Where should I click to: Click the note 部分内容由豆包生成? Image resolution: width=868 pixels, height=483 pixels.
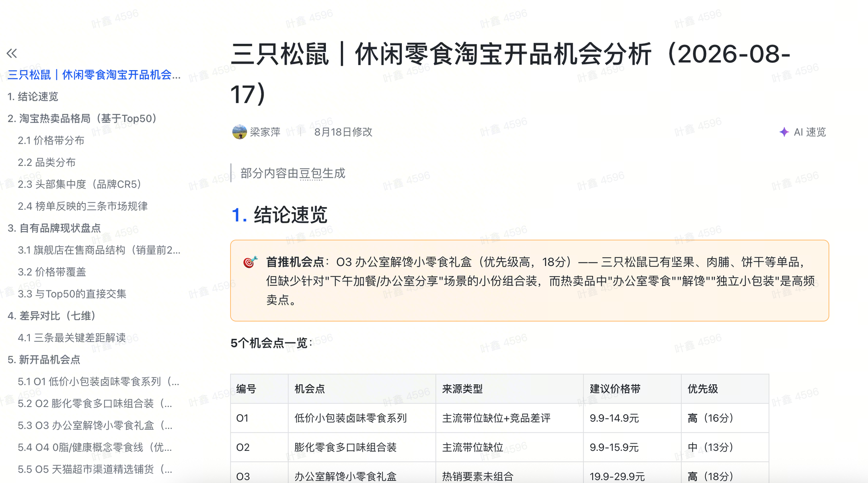[293, 173]
